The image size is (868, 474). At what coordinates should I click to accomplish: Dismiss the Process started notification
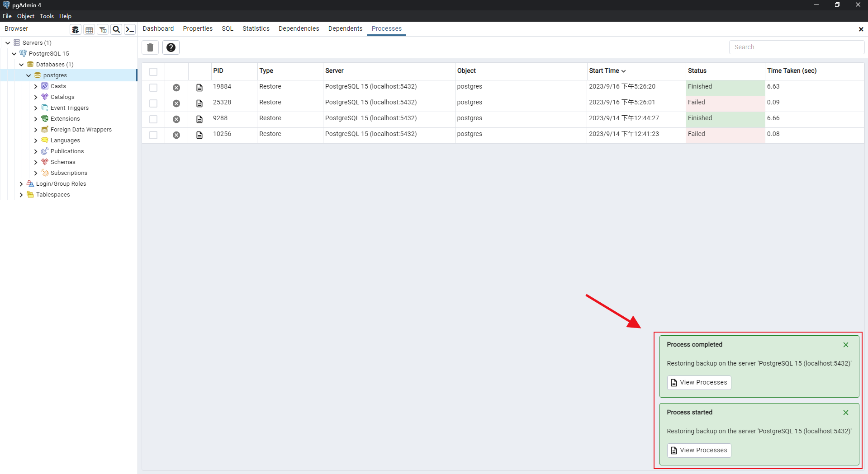[845, 413]
